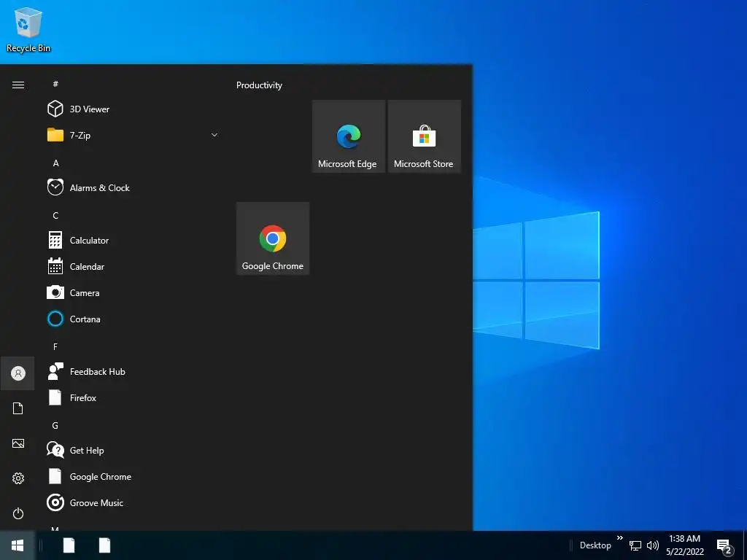Open the Recycle Bin on desktop
Screen dimensions: 747x560
coord(28,29)
